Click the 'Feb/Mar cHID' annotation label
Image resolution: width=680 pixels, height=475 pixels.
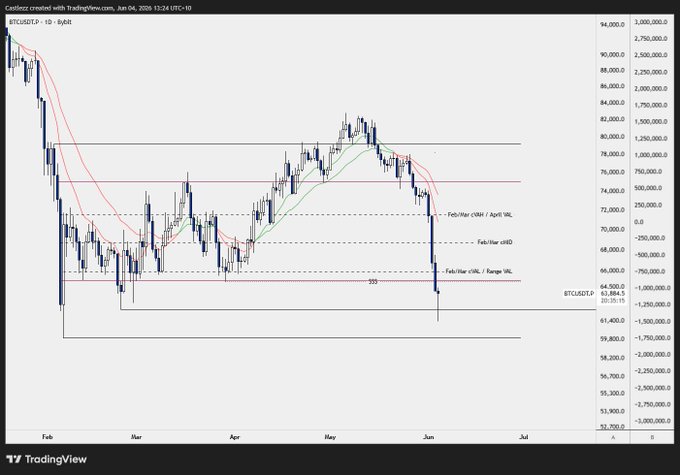coord(495,242)
